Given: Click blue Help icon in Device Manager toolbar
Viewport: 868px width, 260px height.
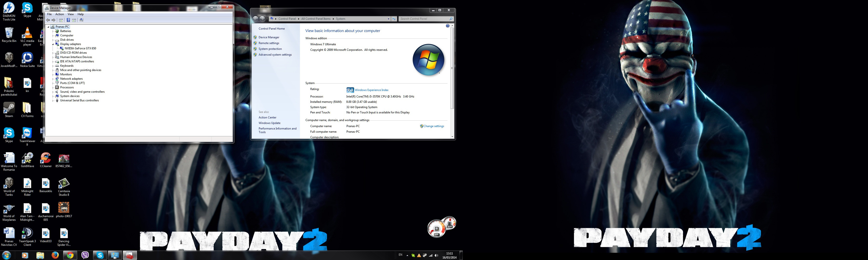Looking at the screenshot, I should pos(68,20).
